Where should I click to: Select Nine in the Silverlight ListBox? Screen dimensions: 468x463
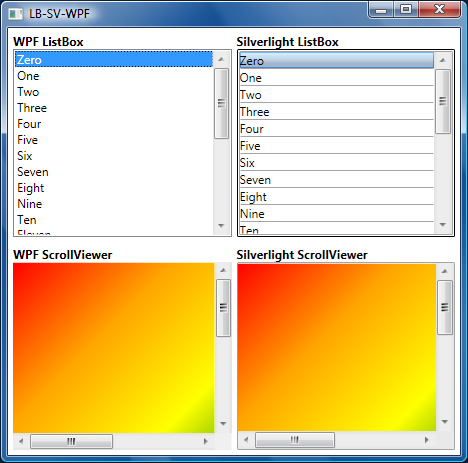336,213
